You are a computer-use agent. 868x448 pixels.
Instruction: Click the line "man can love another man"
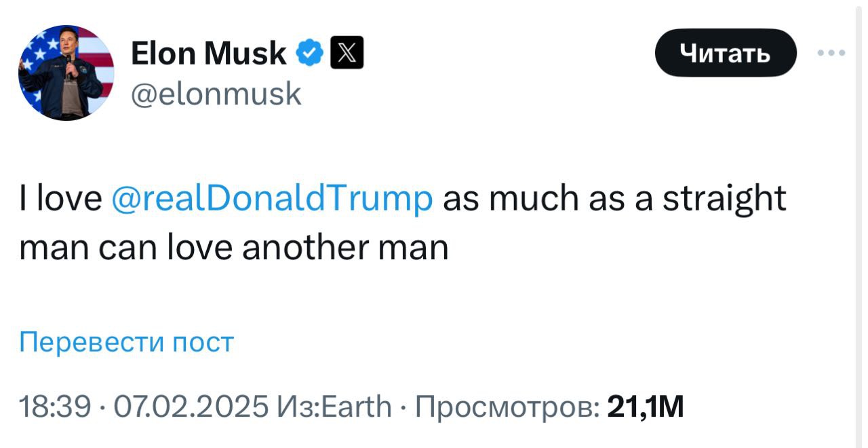tap(234, 248)
